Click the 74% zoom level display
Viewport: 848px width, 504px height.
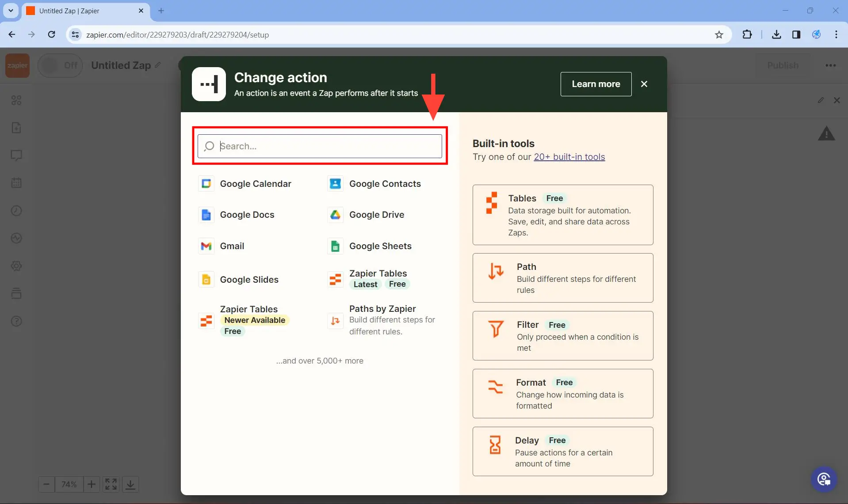point(69,484)
